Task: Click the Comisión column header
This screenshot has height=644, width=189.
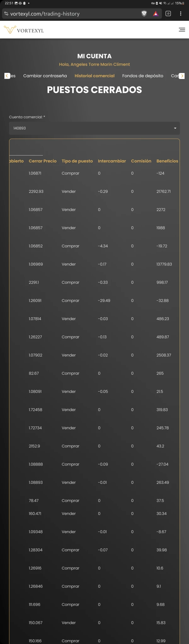Action: (x=141, y=161)
